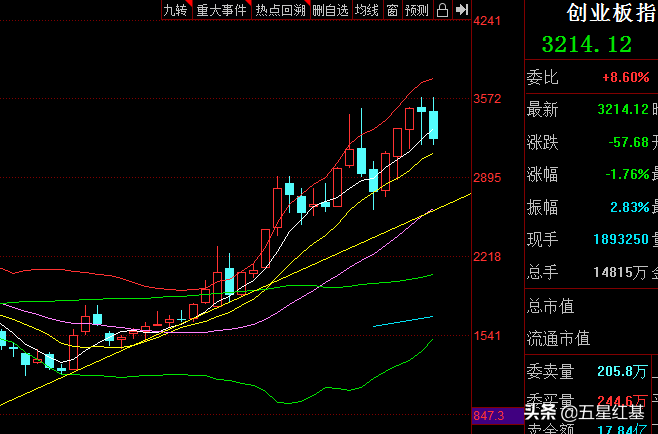The width and height of the screenshot is (658, 434).
Task: Open the 重大事件 toolbar button
Action: [x=222, y=10]
